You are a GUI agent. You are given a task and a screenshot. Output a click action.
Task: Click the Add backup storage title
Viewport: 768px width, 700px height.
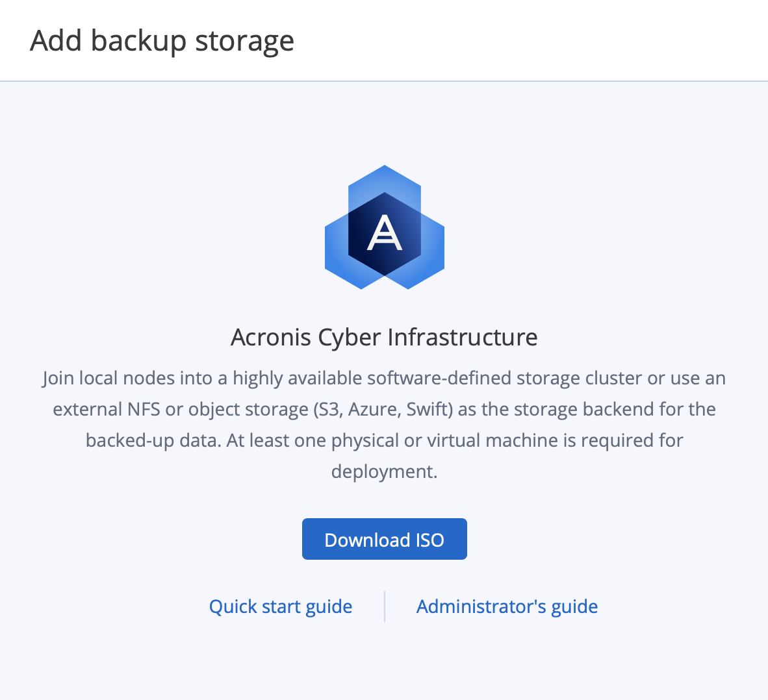point(162,41)
